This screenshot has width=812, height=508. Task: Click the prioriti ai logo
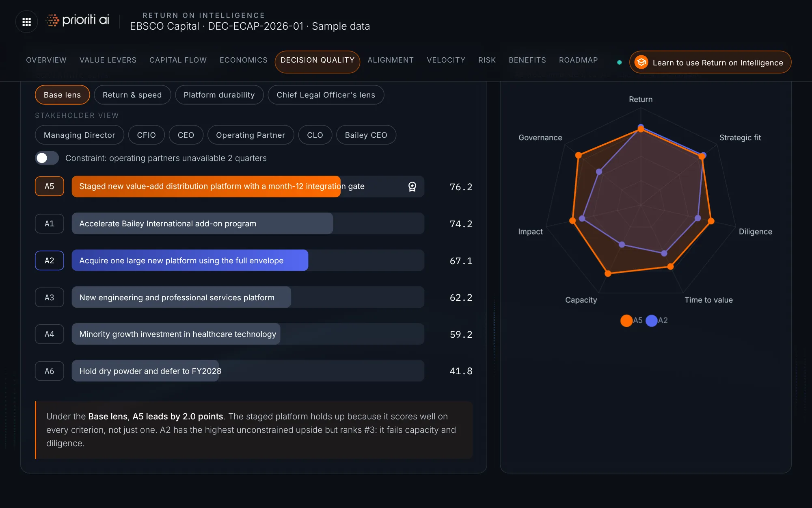pos(78,20)
